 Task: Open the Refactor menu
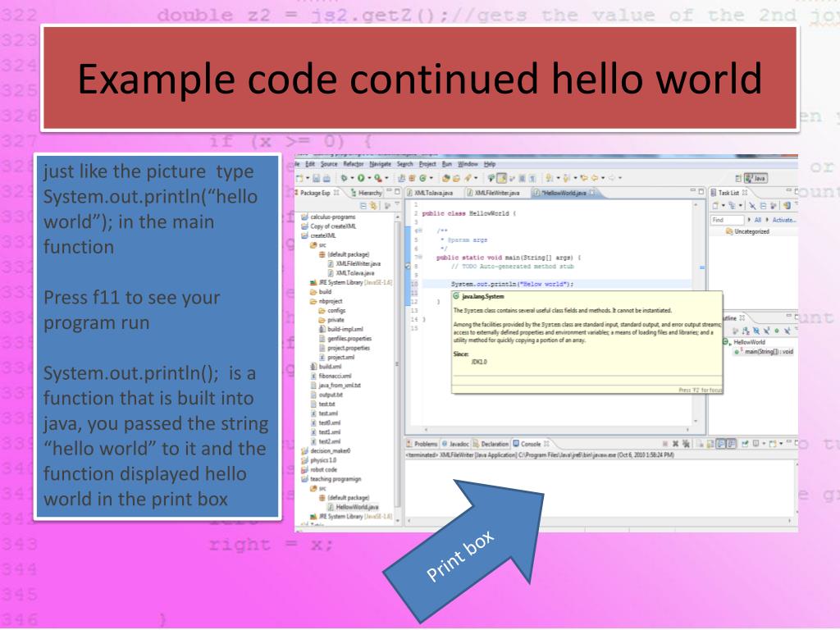pyautogui.click(x=354, y=164)
